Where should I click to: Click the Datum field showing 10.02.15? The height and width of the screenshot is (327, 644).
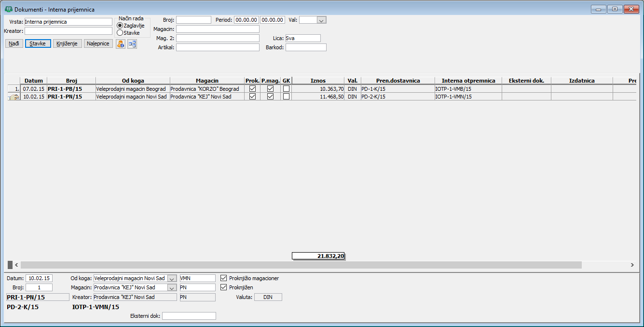(x=39, y=278)
